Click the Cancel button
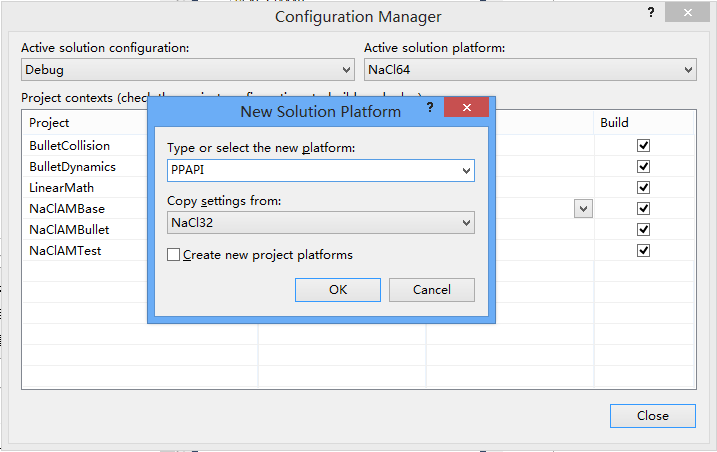This screenshot has height=452, width=717. coord(432,289)
